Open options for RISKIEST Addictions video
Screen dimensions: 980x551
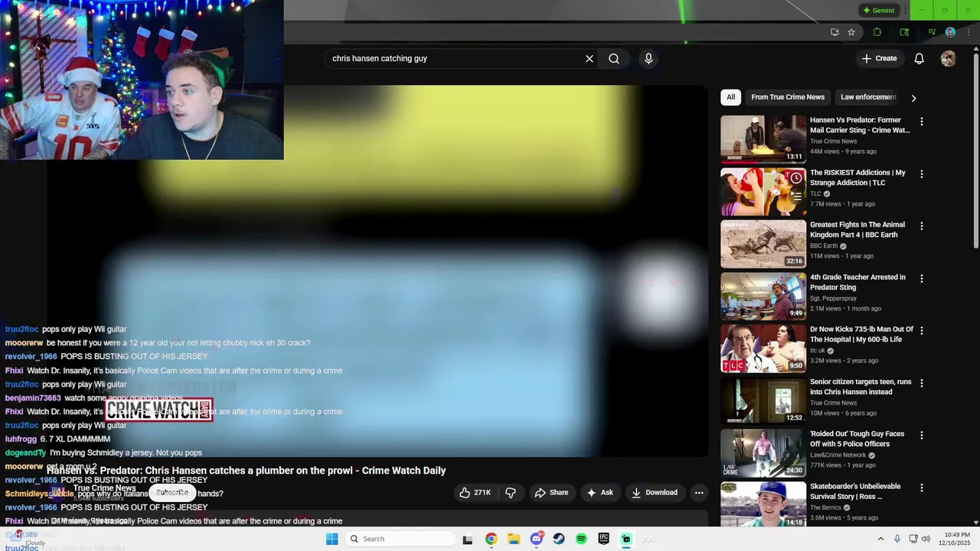921,174
